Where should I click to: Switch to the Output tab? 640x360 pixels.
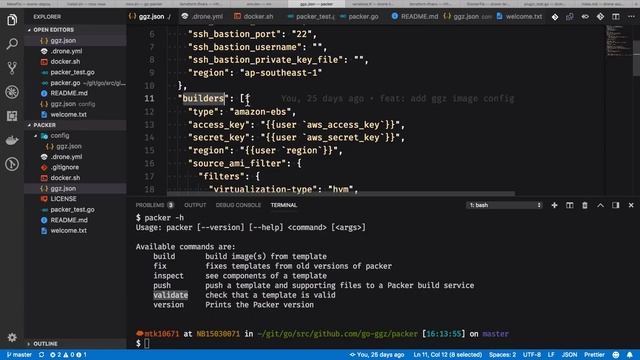click(195, 205)
